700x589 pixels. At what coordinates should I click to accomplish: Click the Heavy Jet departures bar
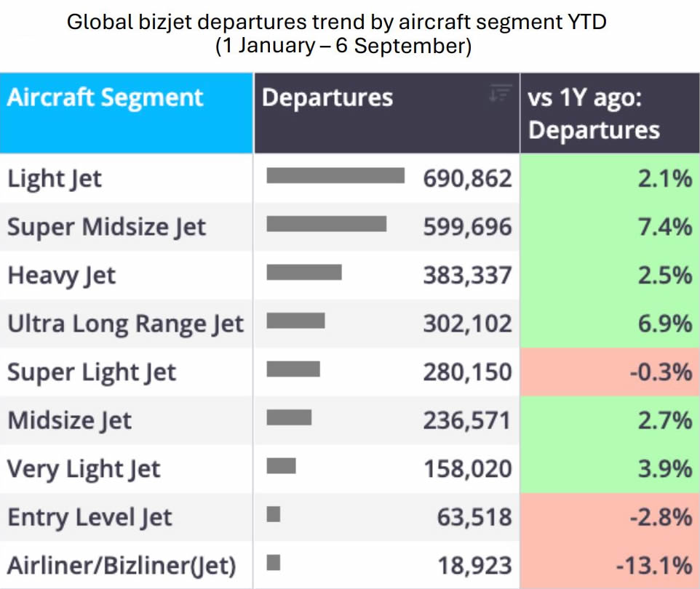coord(304,272)
